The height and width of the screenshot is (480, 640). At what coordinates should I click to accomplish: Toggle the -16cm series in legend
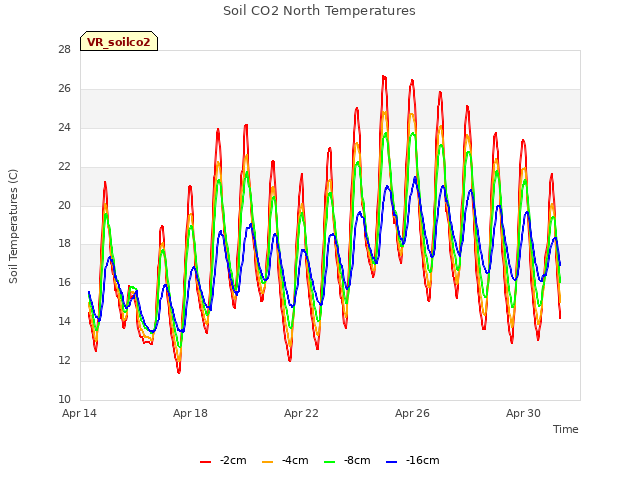pyautogui.click(x=413, y=460)
